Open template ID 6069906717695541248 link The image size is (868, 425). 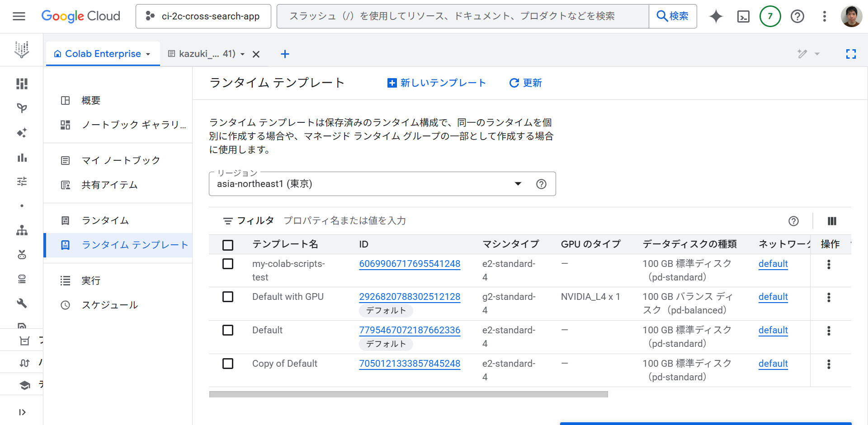point(410,264)
